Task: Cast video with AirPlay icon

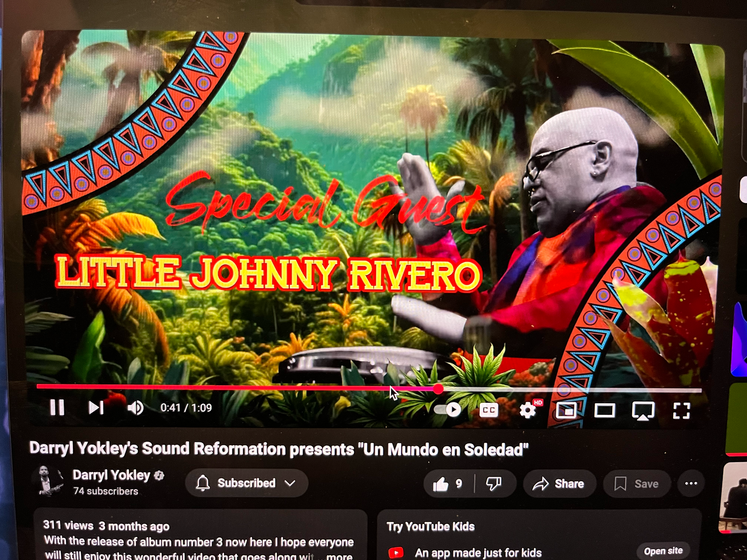Action: click(642, 411)
